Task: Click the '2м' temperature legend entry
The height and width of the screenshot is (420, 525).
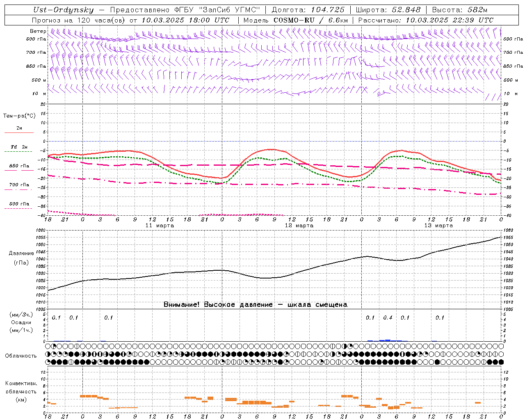Action: click(x=19, y=128)
